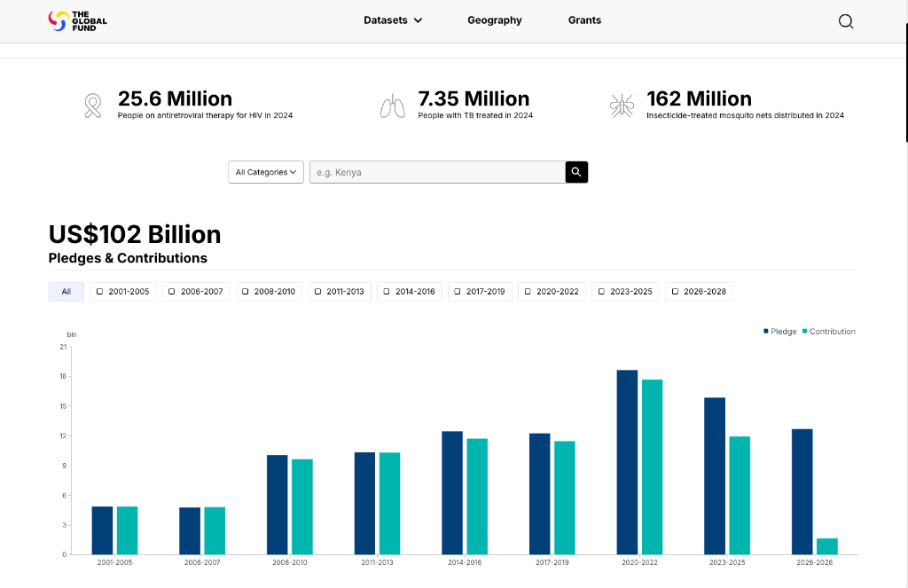The width and height of the screenshot is (908, 588).
Task: Click the 2001-2005 Pledge bar
Action: [103, 530]
